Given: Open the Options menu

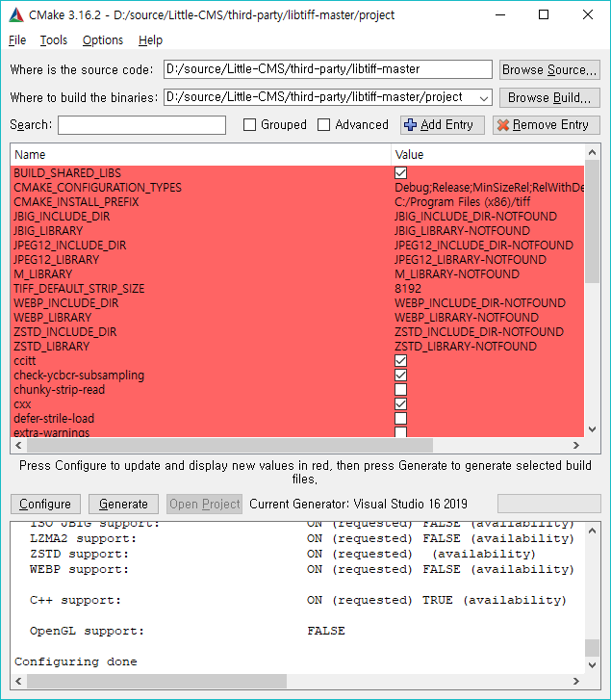Looking at the screenshot, I should tap(103, 40).
